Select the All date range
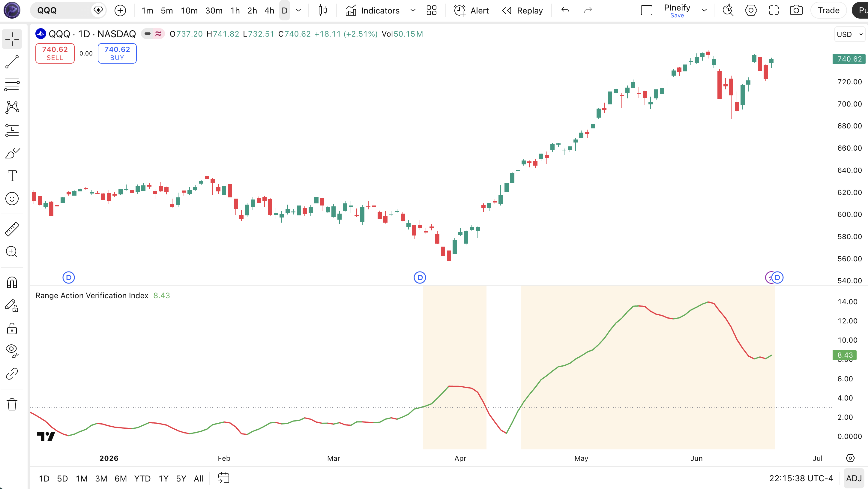The height and width of the screenshot is (489, 868). click(x=199, y=478)
